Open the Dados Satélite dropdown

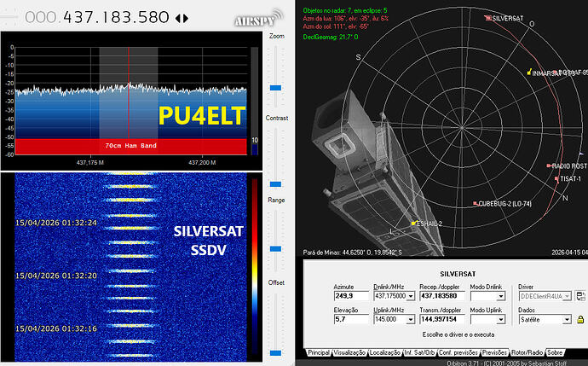pyautogui.click(x=567, y=319)
